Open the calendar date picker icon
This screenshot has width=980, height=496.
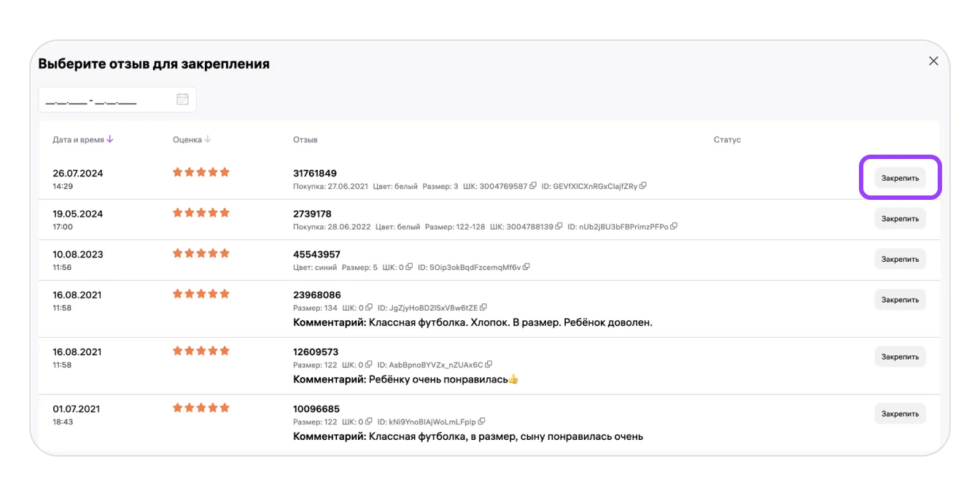point(182,99)
